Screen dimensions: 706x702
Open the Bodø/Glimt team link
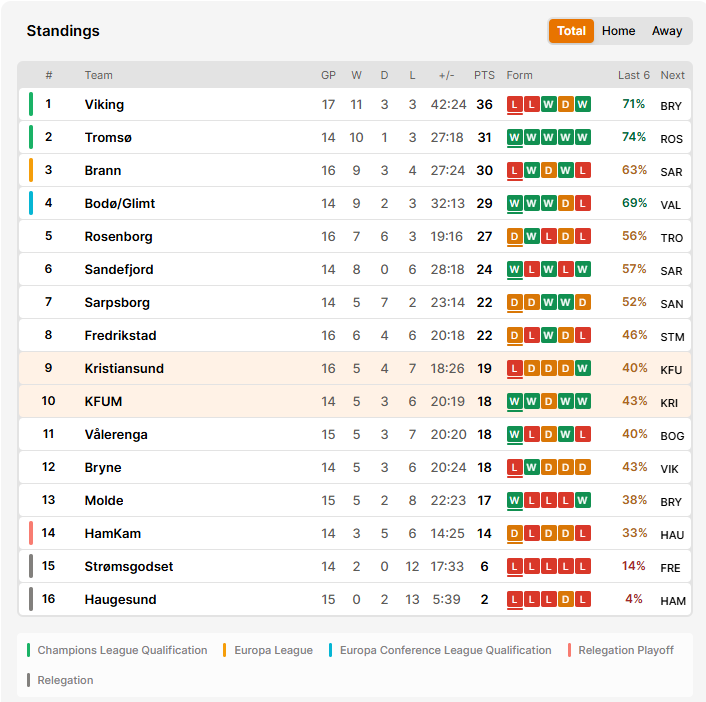coord(120,204)
